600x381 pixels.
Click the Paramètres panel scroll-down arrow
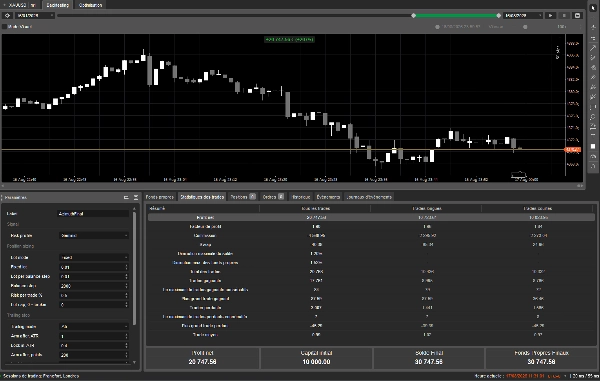pyautogui.click(x=134, y=362)
